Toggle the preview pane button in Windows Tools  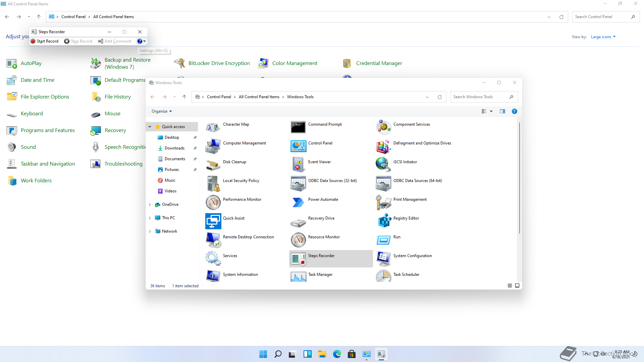(502, 111)
